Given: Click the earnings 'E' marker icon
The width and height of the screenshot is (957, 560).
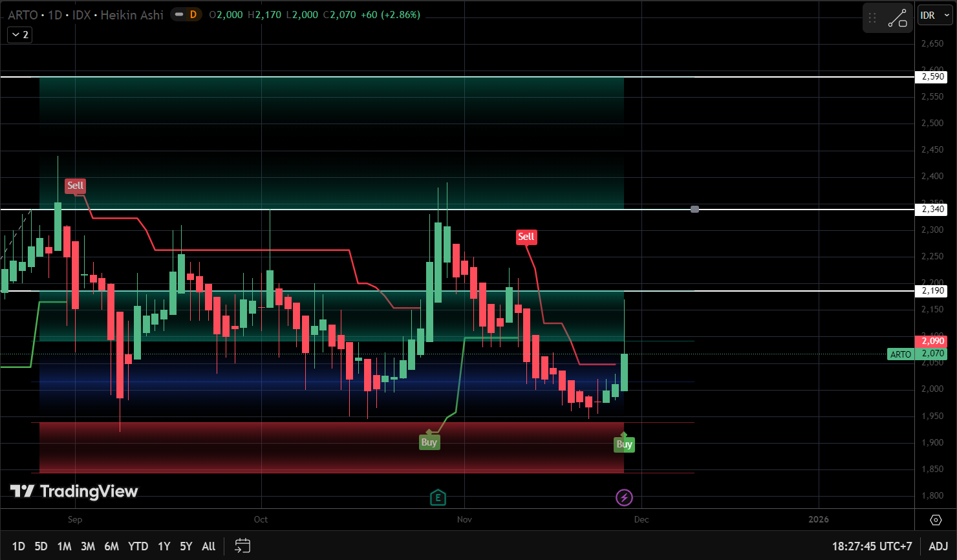Looking at the screenshot, I should 438,497.
